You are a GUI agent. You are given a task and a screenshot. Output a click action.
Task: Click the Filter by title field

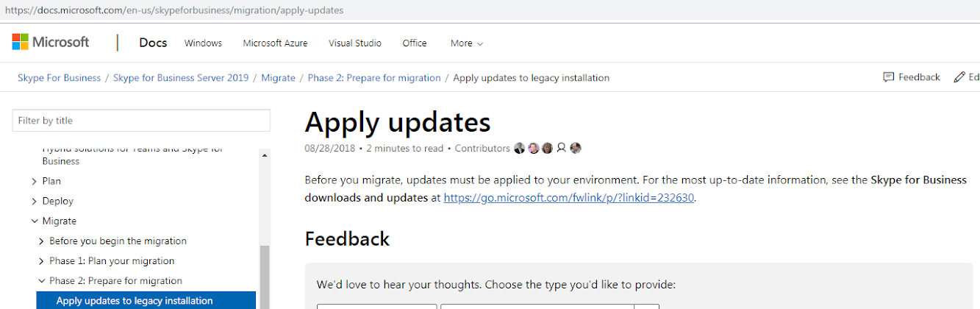click(141, 121)
